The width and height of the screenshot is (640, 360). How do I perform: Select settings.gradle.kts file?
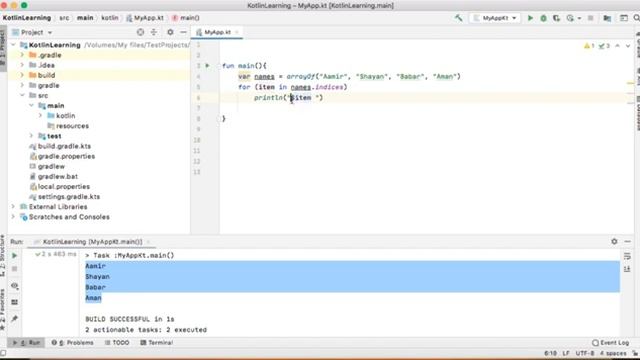(69, 197)
